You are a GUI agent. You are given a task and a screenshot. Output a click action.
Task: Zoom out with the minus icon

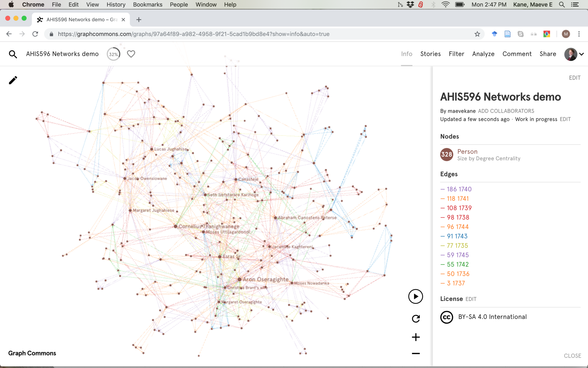click(416, 354)
